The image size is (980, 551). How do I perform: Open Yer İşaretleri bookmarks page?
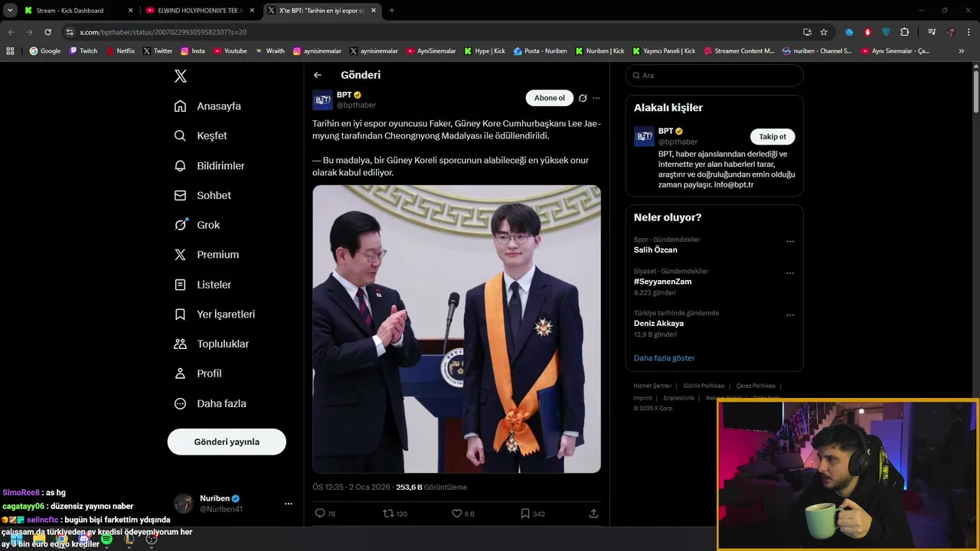pos(214,315)
